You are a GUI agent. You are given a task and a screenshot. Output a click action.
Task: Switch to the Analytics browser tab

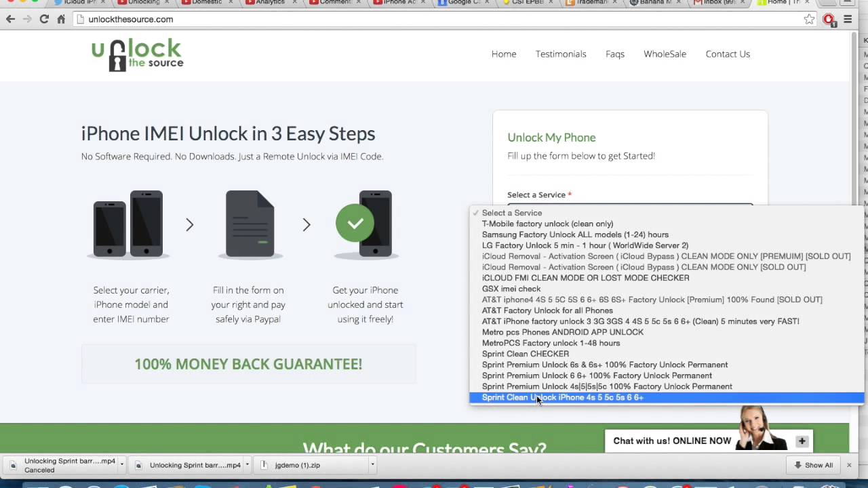tap(270, 3)
